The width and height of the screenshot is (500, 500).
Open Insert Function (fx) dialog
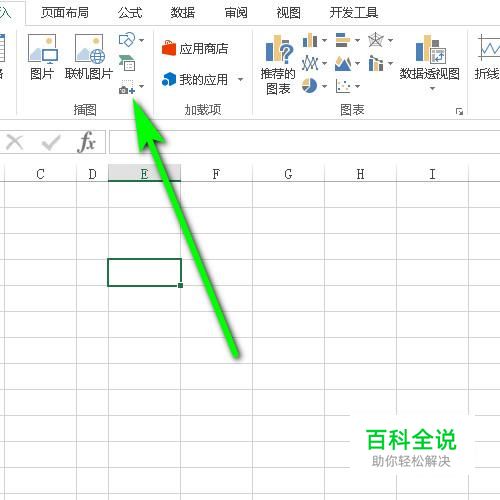point(86,142)
